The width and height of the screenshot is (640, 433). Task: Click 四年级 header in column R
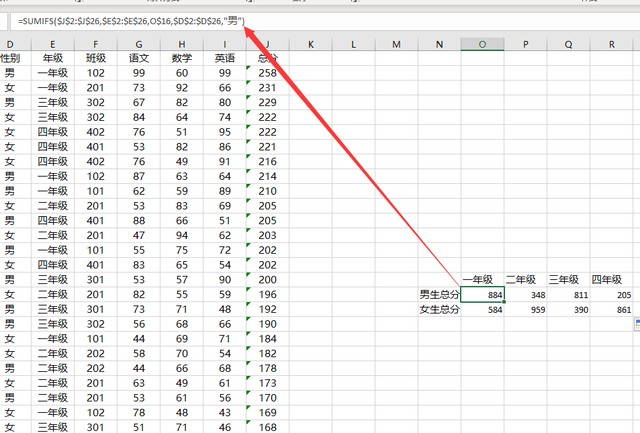pos(611,280)
